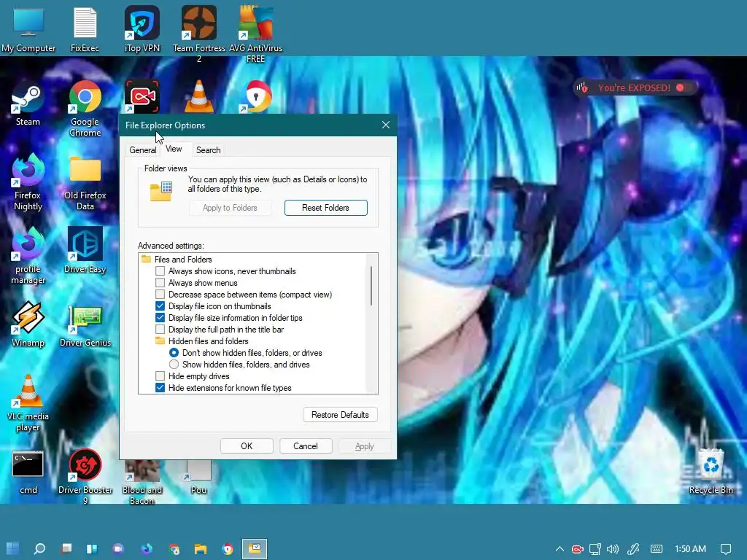
Task: Click the Reset Folders button
Action: [326, 208]
